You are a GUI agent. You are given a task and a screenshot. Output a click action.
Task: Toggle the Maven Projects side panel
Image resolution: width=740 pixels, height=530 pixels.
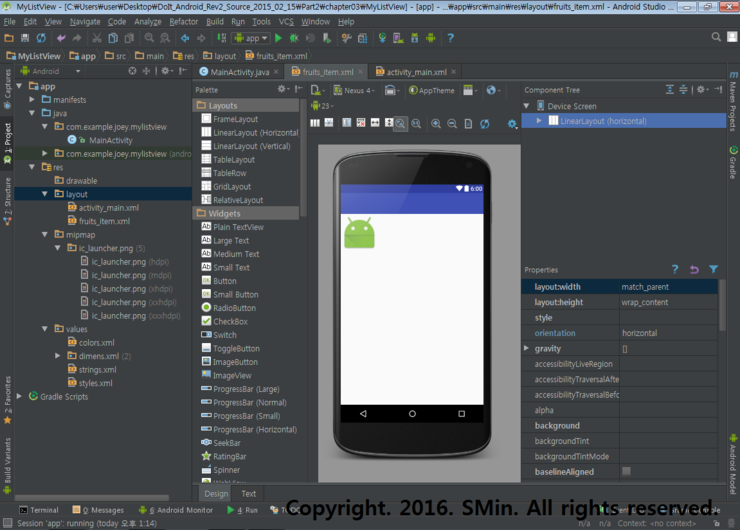click(733, 101)
